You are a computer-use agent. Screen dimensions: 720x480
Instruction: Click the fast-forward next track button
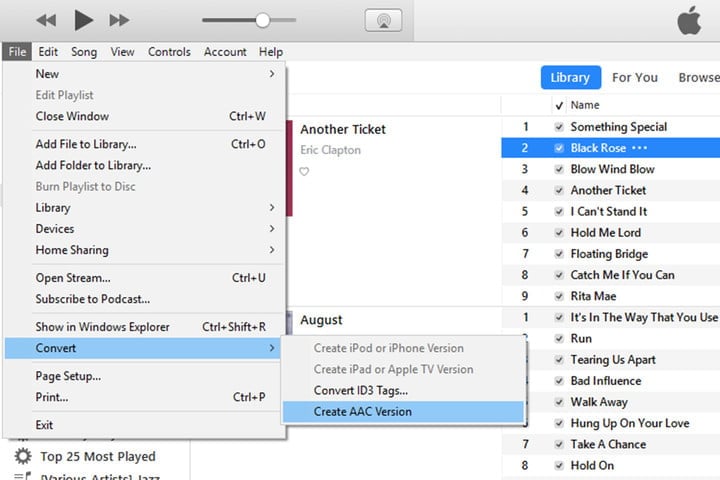coord(119,20)
